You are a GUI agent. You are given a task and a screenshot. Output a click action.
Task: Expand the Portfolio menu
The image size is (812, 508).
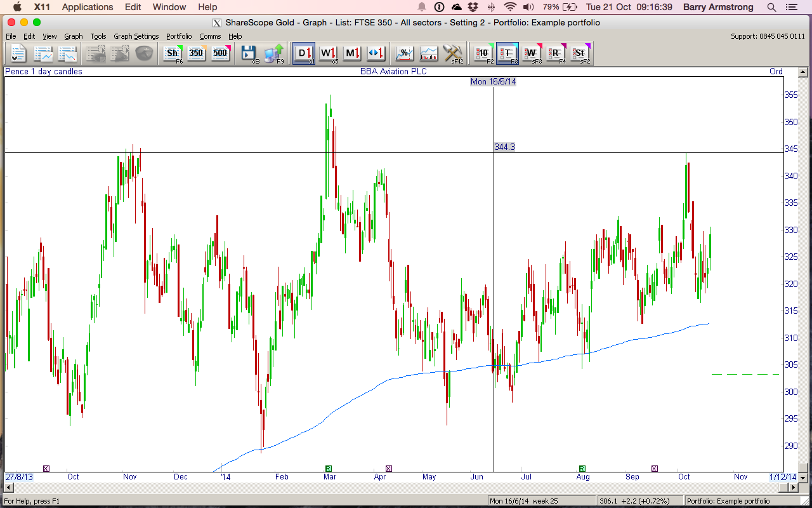(x=179, y=36)
